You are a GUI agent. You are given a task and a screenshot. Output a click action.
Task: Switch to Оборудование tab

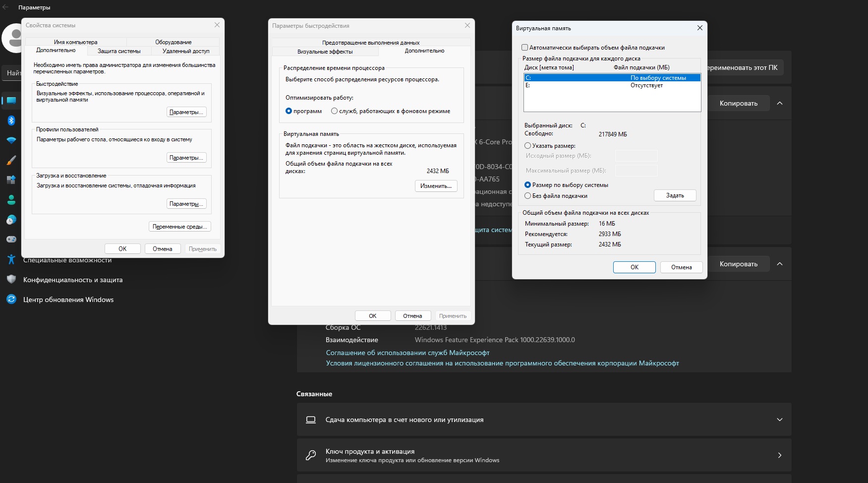click(x=174, y=42)
